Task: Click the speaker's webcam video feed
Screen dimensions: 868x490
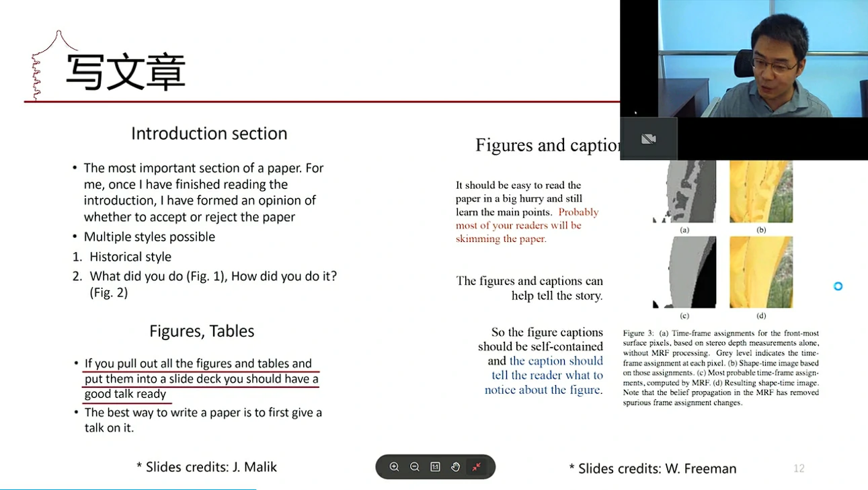Action: coord(762,59)
